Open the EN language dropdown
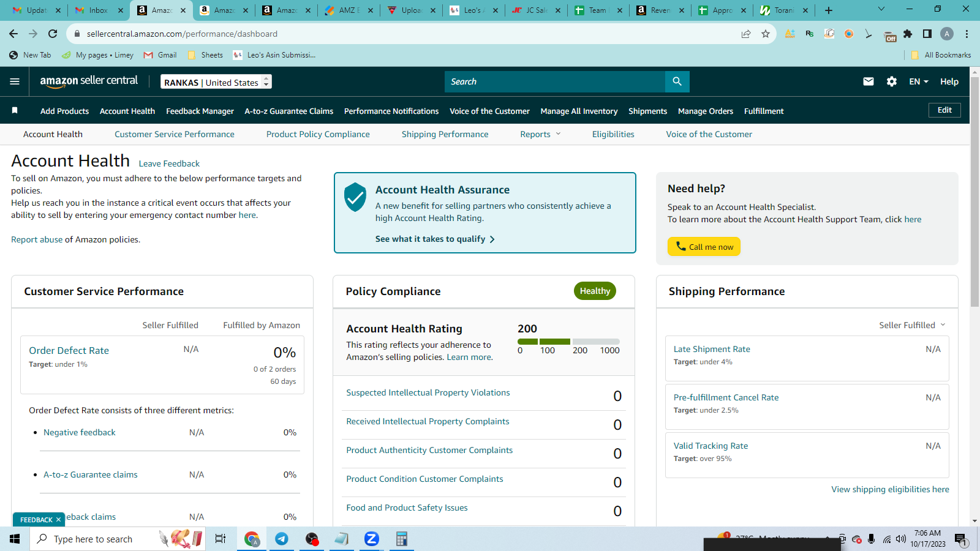 click(919, 81)
